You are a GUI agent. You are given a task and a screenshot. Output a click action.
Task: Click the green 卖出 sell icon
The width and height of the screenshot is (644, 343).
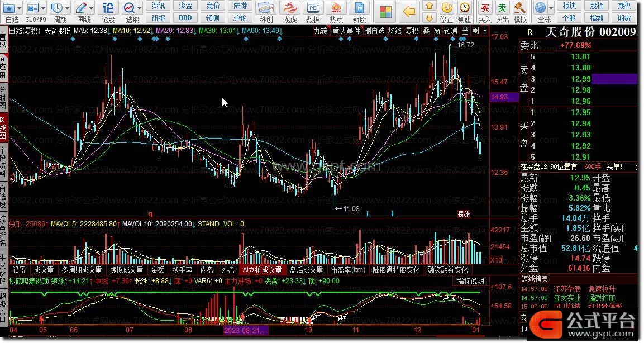point(502,8)
